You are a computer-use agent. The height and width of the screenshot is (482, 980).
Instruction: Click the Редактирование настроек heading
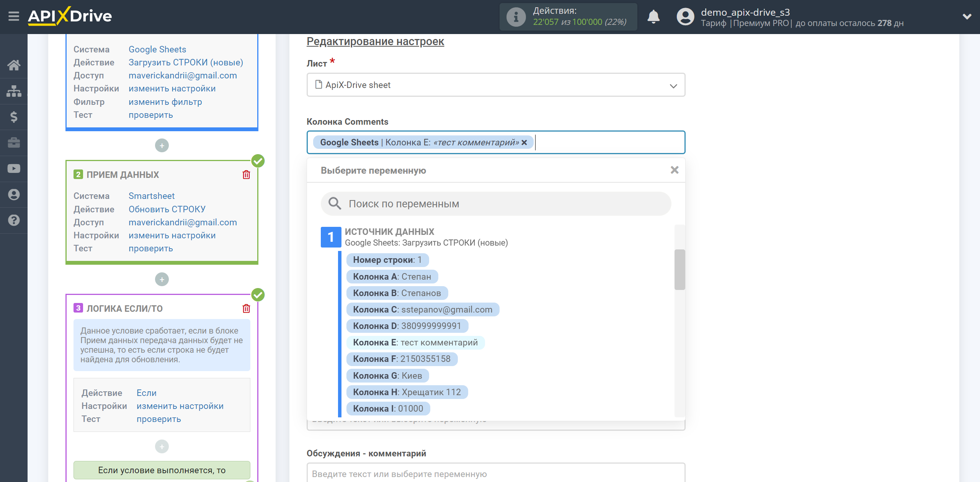(375, 41)
